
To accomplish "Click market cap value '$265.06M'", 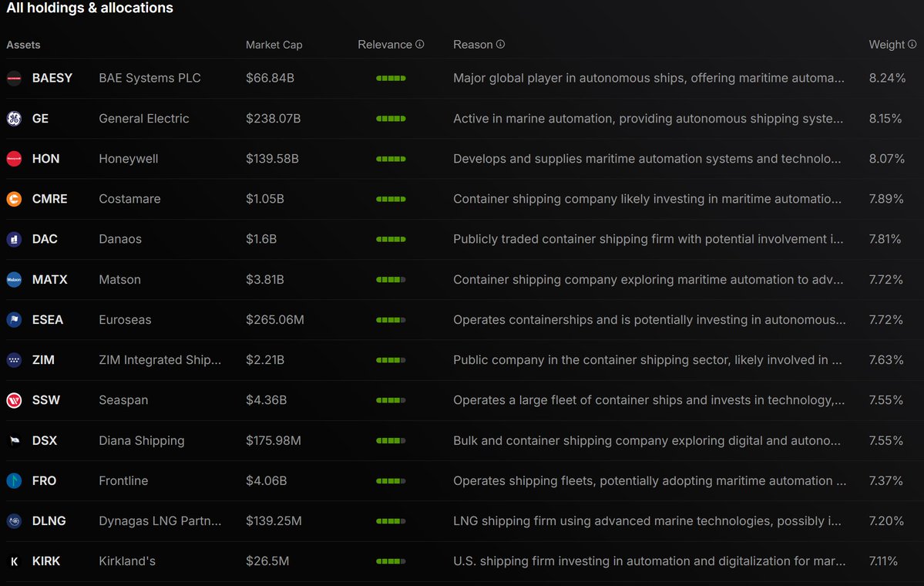I will point(275,319).
